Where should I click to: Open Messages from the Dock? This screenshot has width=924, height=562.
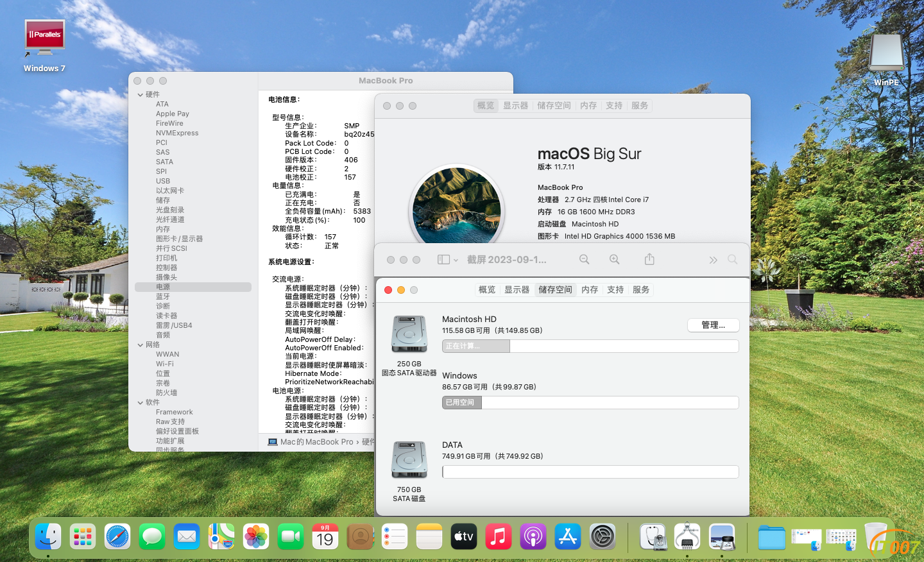[x=152, y=536]
